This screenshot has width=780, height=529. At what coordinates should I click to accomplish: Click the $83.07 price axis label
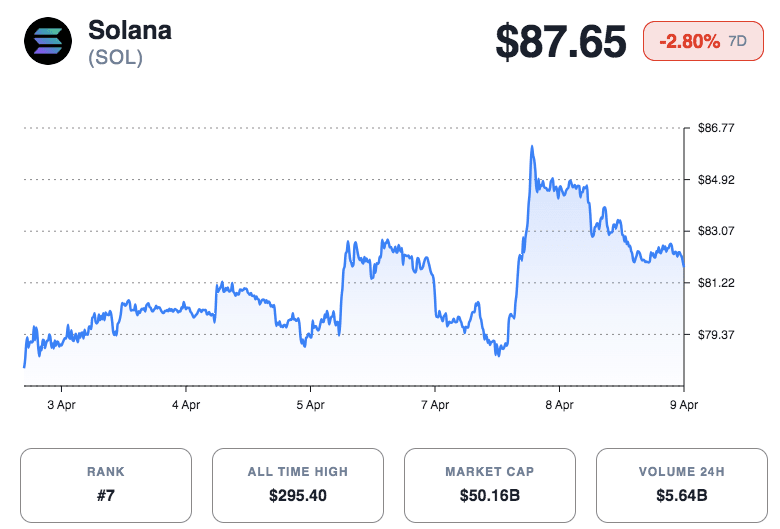tap(716, 231)
